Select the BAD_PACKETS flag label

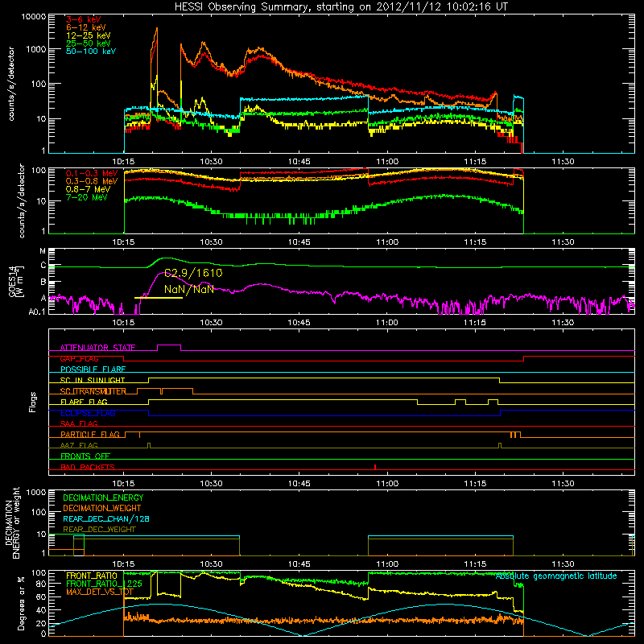88,467
